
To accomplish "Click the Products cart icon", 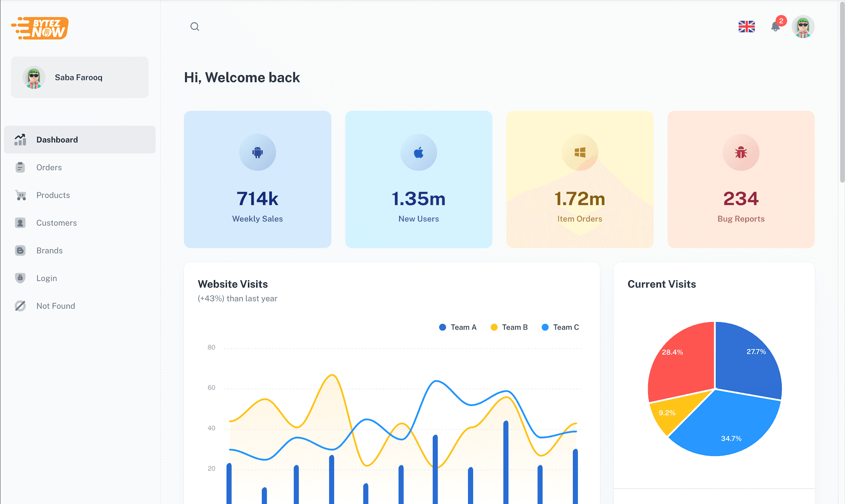I will click(x=21, y=195).
